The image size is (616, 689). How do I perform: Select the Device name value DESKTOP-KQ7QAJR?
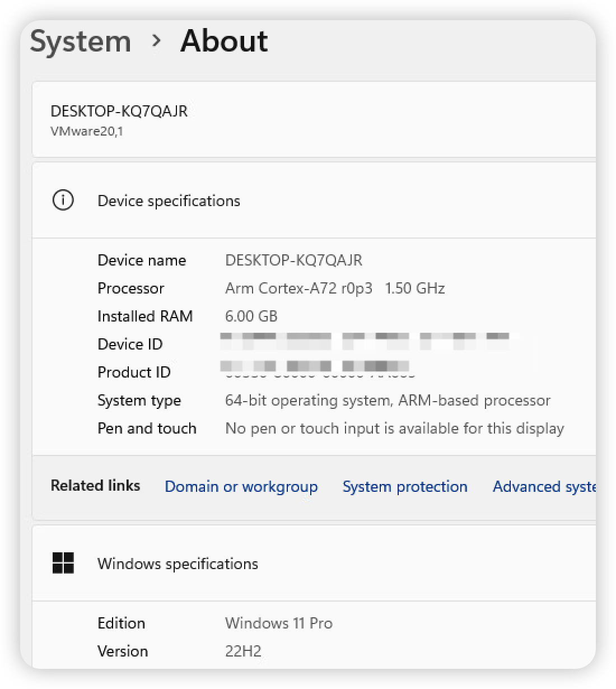click(x=293, y=260)
